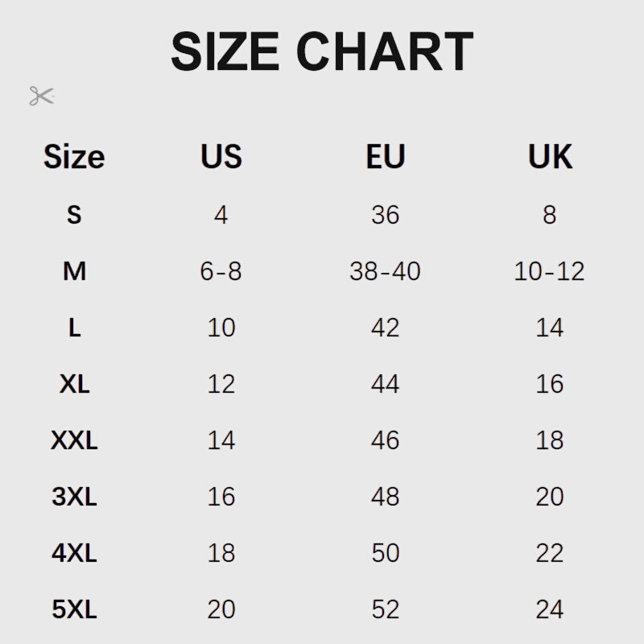The width and height of the screenshot is (644, 644).
Task: Click the S size row label
Action: coord(74,215)
